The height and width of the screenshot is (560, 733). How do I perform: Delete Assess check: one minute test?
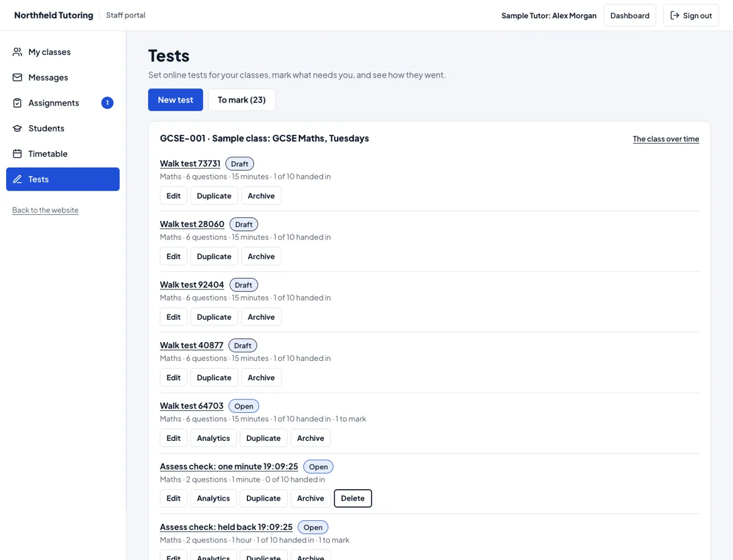[352, 498]
